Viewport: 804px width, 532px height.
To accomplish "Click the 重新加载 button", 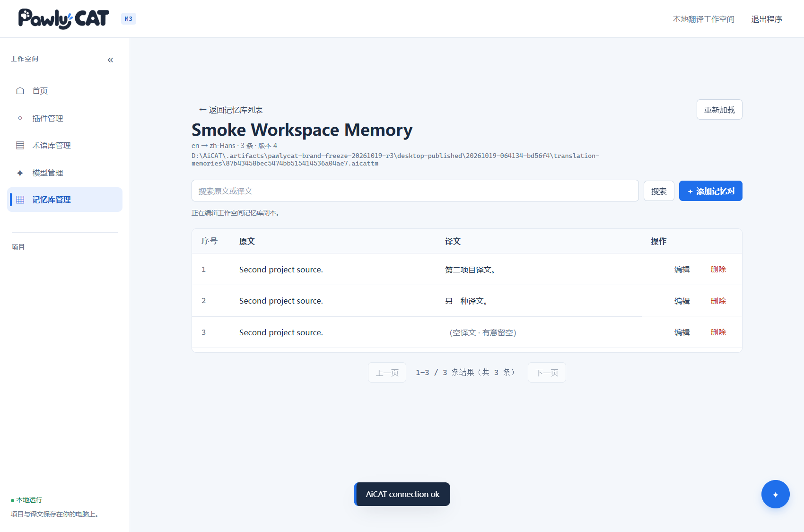I will [x=719, y=110].
